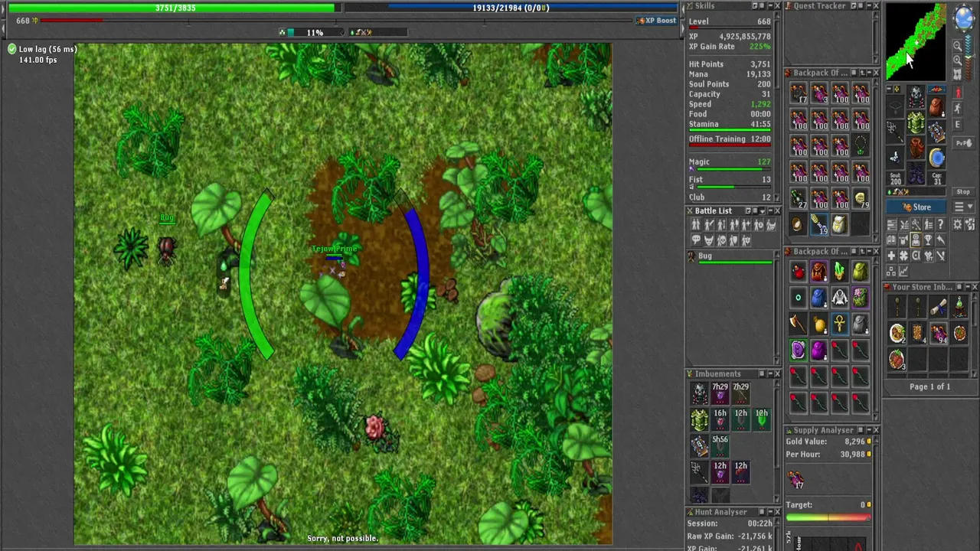
Task: Open the Imbuements panel context menu
Action: point(760,374)
